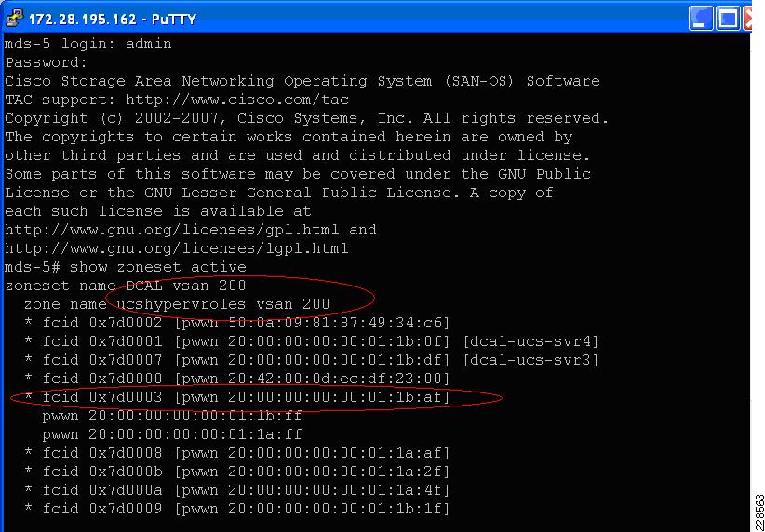Click the 'pwwn 20:00:00:00:00:01:1b:ff' line
The image size is (765, 532).
172,416
